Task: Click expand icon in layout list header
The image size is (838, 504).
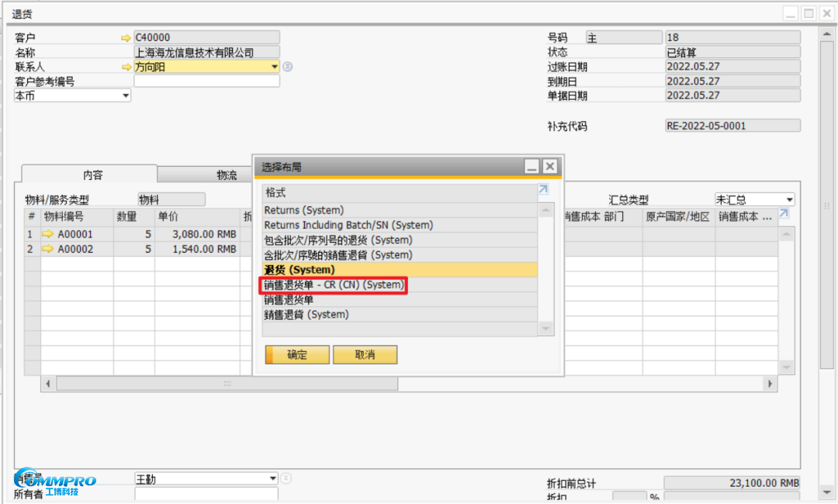Action: coord(543,189)
